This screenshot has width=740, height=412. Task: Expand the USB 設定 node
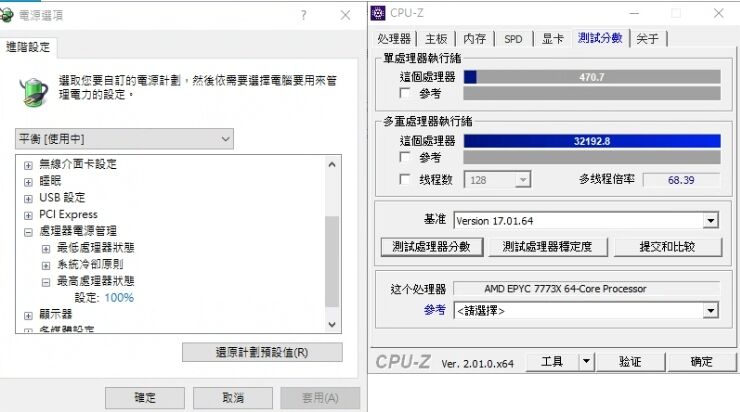point(28,199)
